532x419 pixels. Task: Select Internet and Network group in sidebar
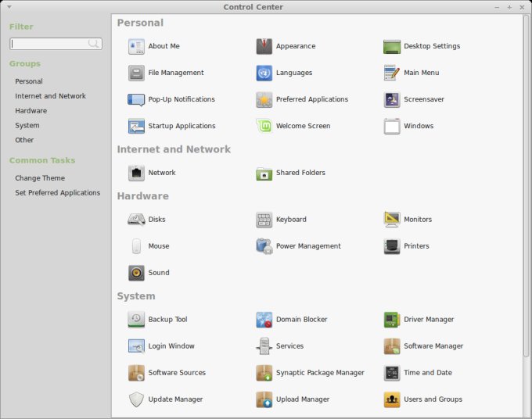tap(50, 96)
